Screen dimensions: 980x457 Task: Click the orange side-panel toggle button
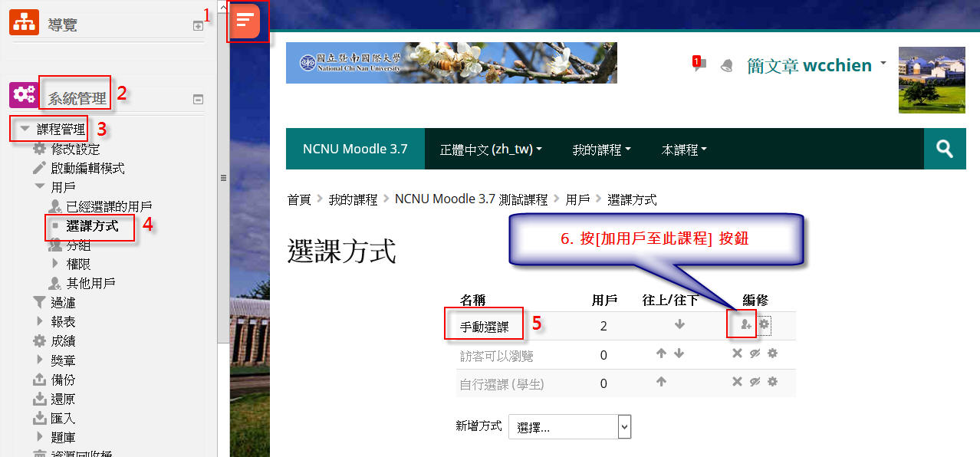(x=245, y=20)
